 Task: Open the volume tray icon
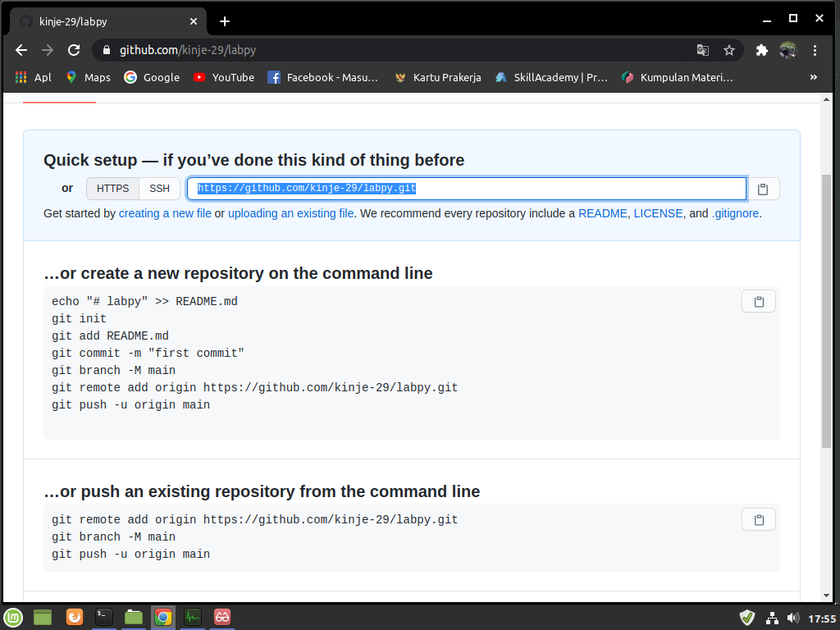click(x=793, y=619)
